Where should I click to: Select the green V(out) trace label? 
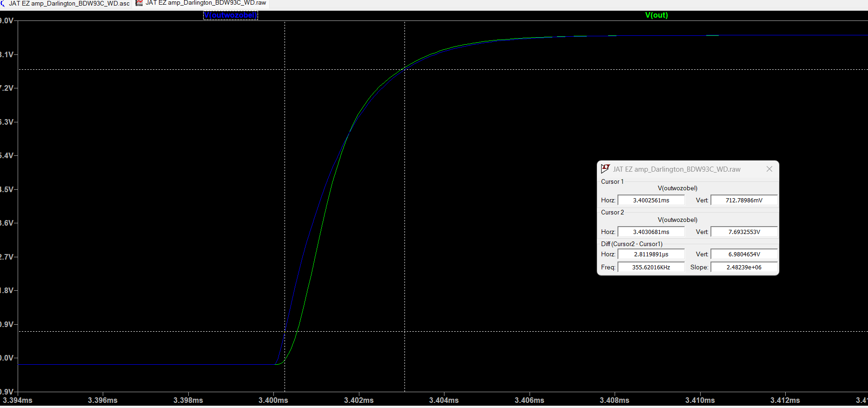pos(656,15)
